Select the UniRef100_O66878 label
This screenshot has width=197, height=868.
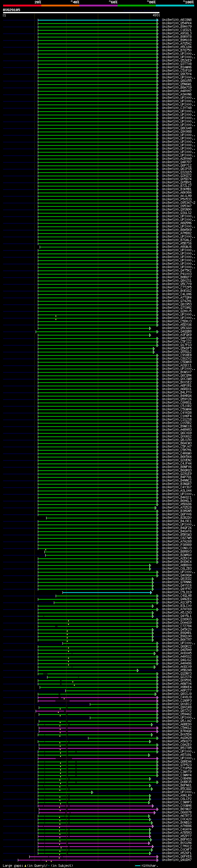pyautogui.click(x=177, y=812)
